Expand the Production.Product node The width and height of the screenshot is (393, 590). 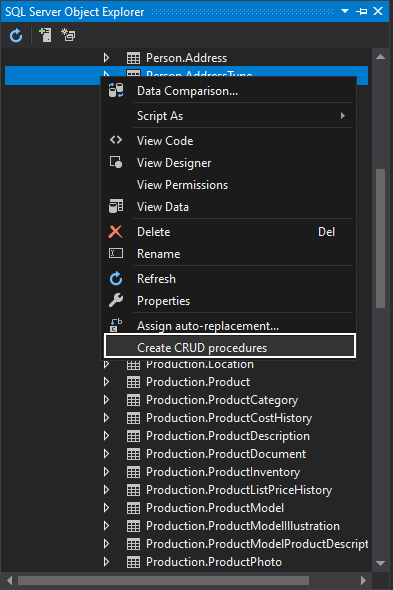(107, 382)
